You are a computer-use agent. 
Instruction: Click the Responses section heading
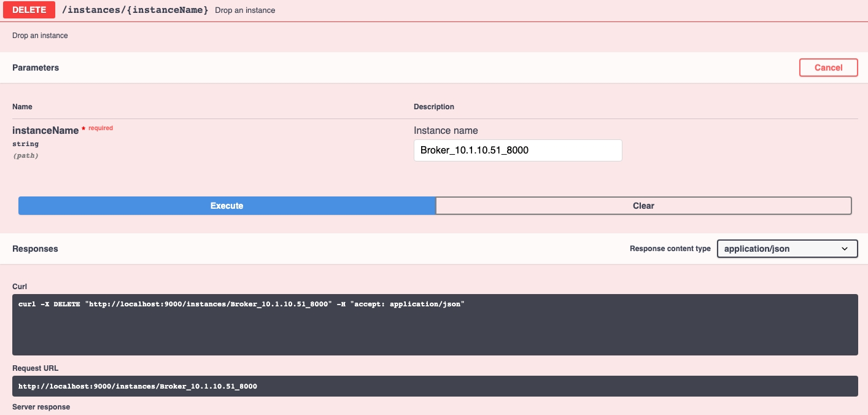[35, 249]
